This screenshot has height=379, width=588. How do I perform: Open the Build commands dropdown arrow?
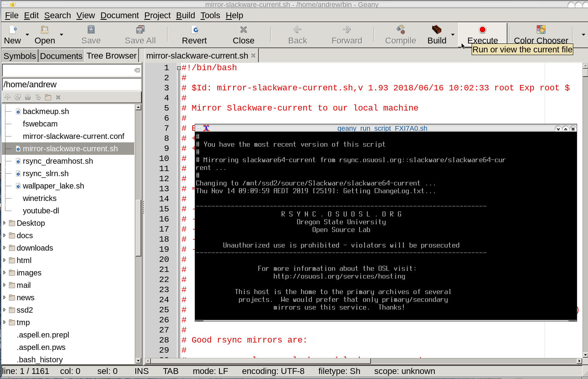pos(452,35)
